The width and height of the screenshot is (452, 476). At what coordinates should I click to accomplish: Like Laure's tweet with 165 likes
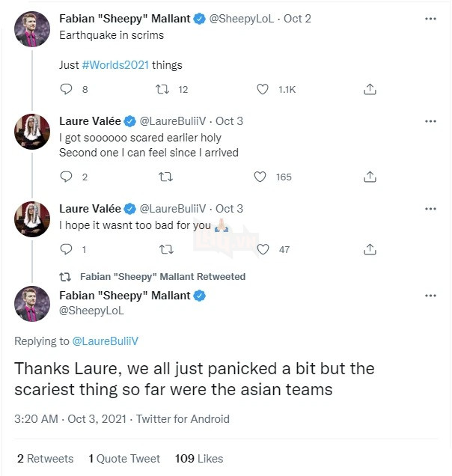[x=260, y=177]
